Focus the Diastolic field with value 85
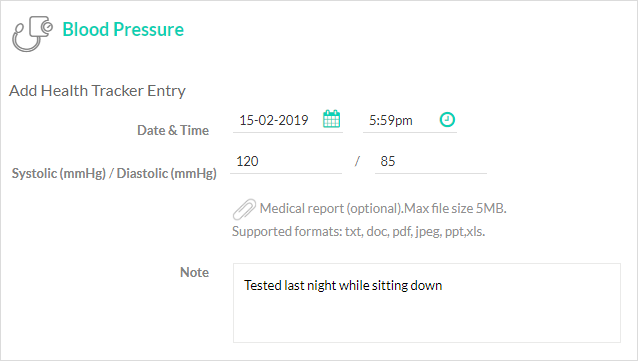 (430, 161)
